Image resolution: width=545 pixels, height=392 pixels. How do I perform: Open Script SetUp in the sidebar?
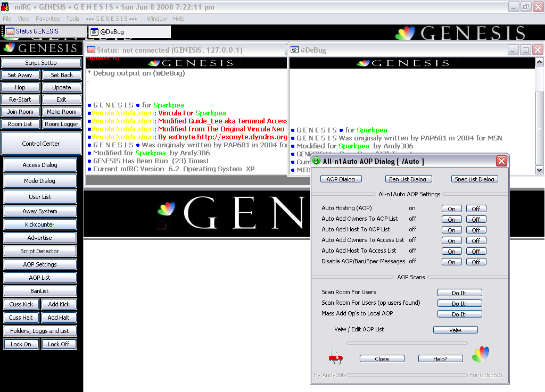tap(41, 63)
